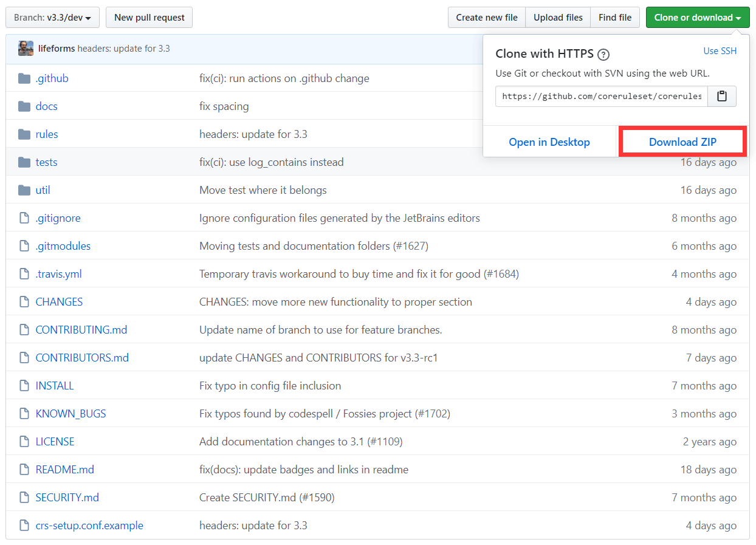Click the Download ZIP button
The height and width of the screenshot is (545, 756).
pos(682,142)
